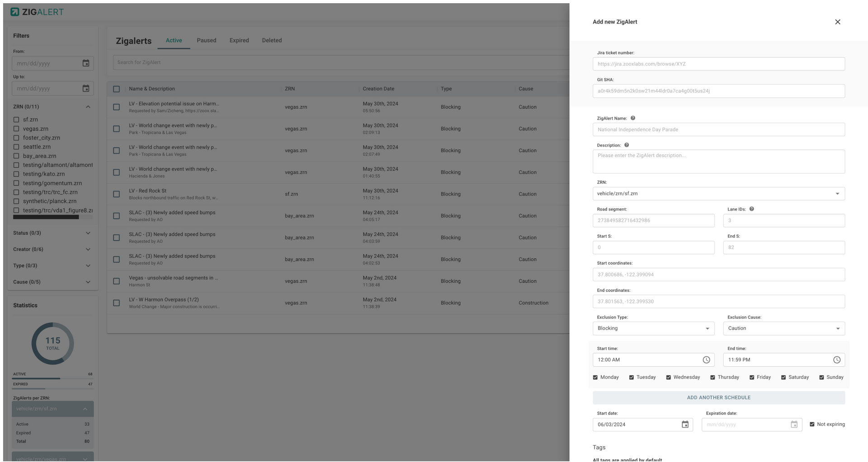Click the ACTIVE progress bar in Statistics

(52, 378)
